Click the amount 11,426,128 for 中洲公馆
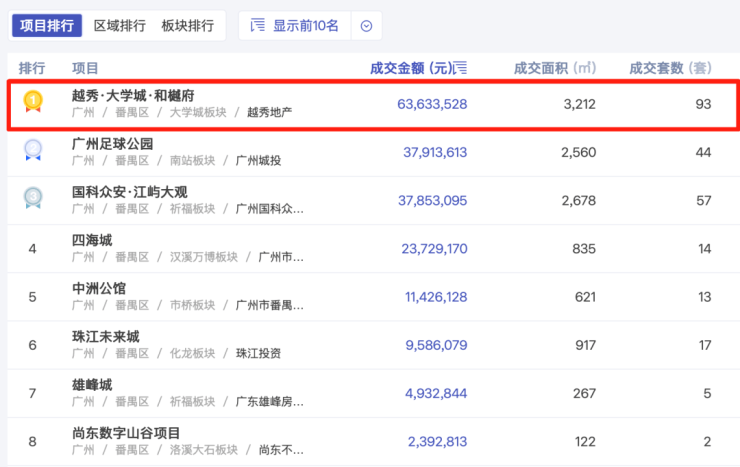740x467 pixels. click(435, 297)
